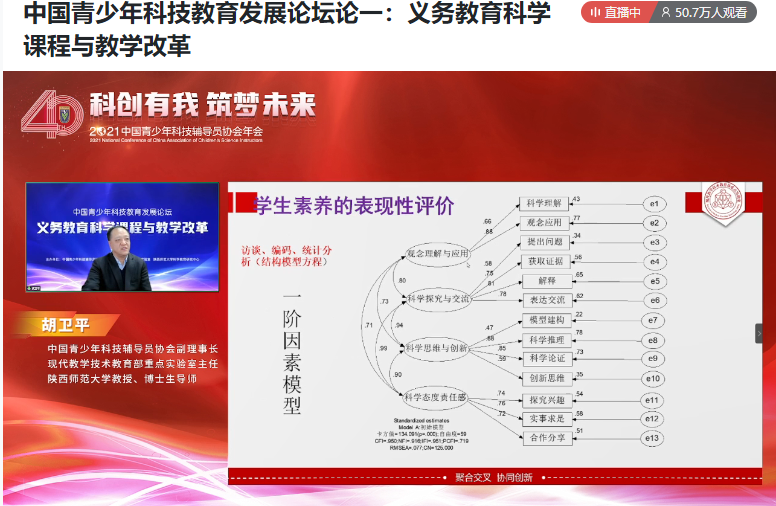Screen dimensions: 776x506
Task: Click the Standardized estimates model fit text
Action: coord(422,434)
